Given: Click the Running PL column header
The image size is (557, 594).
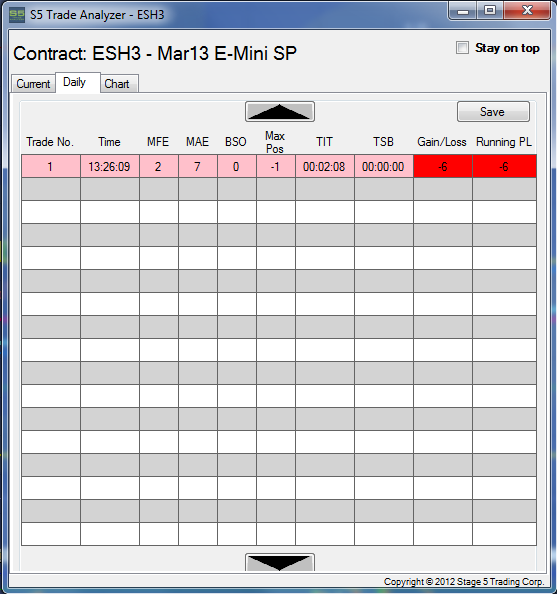Looking at the screenshot, I should pos(504,142).
